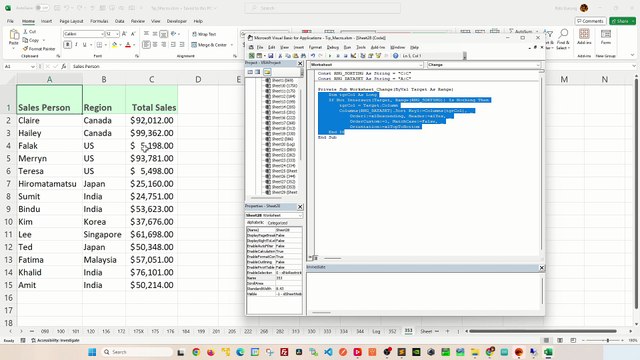
Task: Click the Run Sub play icon in VBA toolbar
Action: click(330, 56)
